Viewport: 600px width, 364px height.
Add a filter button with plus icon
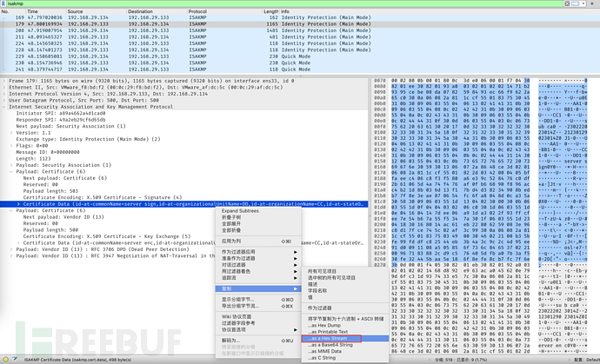[x=591, y=3]
